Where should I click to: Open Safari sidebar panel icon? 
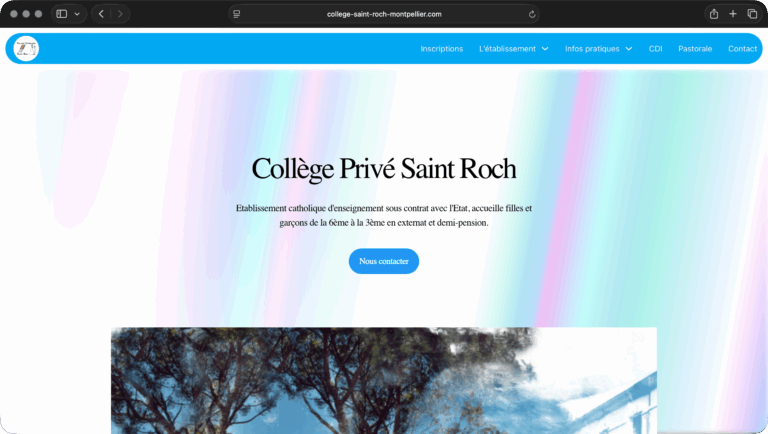[62, 14]
